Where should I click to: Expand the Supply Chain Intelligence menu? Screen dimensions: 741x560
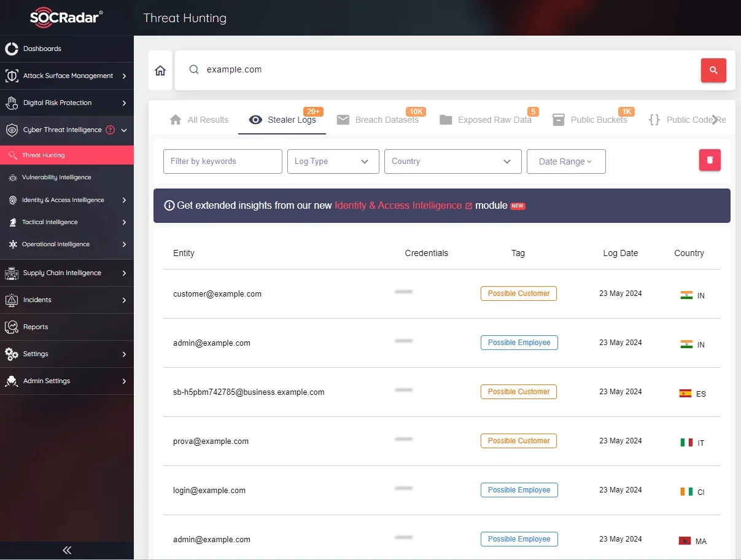pos(62,273)
